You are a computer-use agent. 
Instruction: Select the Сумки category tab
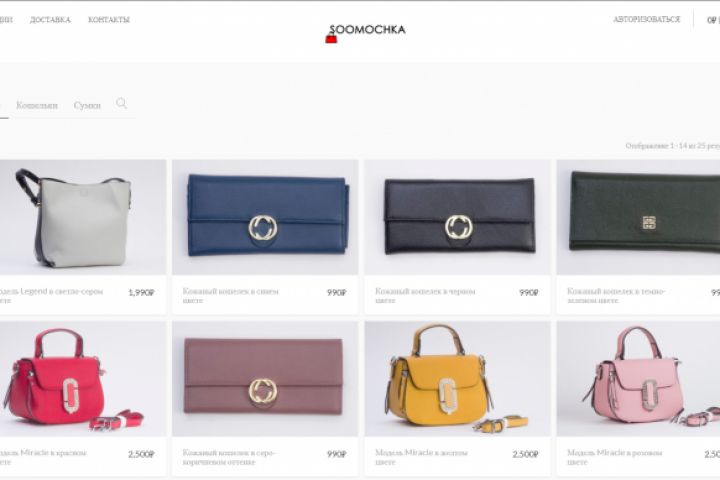[x=87, y=105]
